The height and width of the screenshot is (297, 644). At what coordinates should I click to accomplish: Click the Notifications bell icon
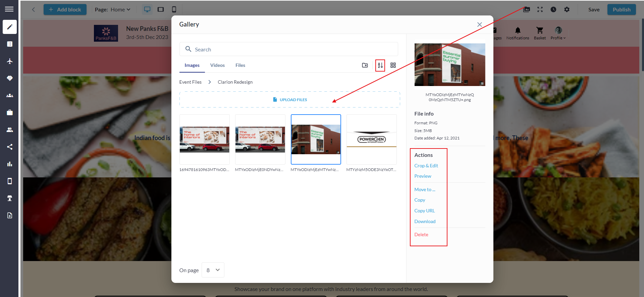tap(518, 31)
